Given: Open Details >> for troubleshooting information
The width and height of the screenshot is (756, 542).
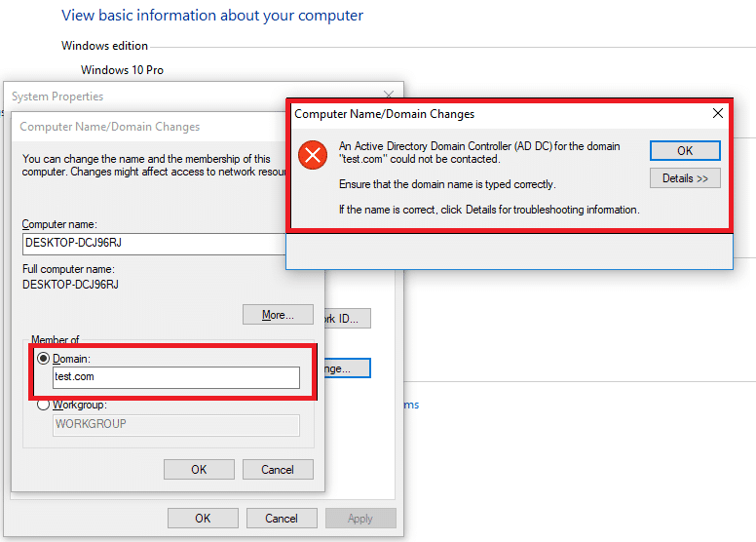Looking at the screenshot, I should pyautogui.click(x=685, y=178).
